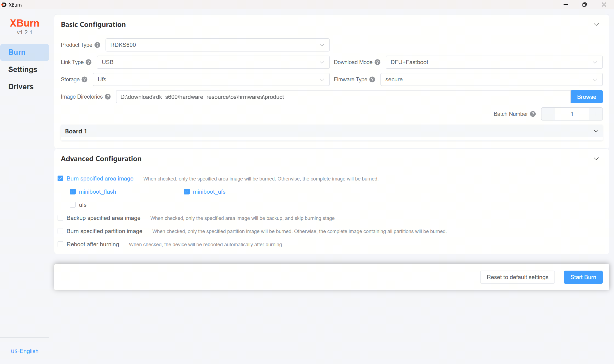This screenshot has width=614, height=364.
Task: Click the Link Type help icon
Action: click(x=89, y=62)
